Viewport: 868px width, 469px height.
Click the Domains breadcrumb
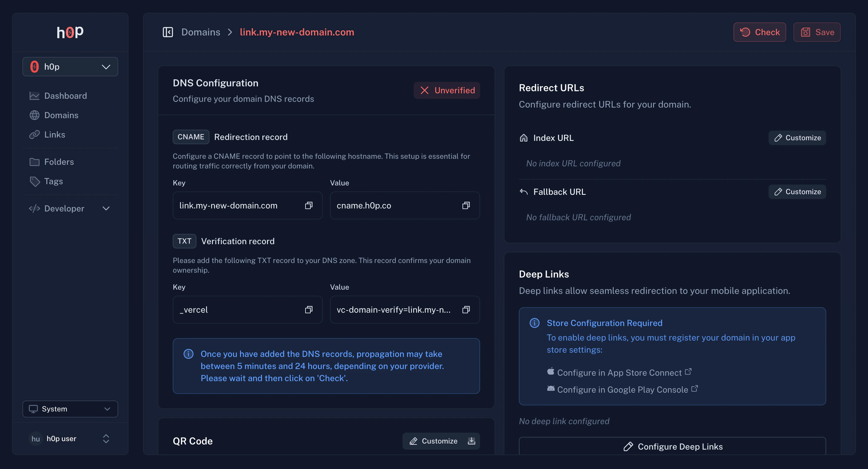click(x=201, y=32)
